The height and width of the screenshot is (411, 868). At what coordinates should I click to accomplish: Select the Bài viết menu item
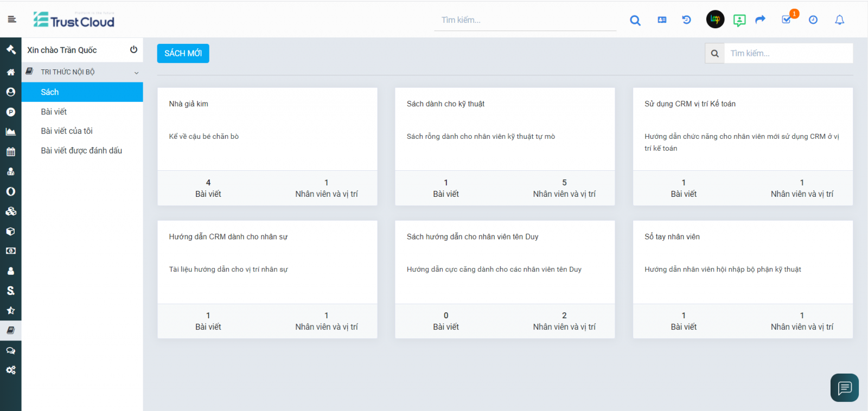pyautogui.click(x=54, y=112)
